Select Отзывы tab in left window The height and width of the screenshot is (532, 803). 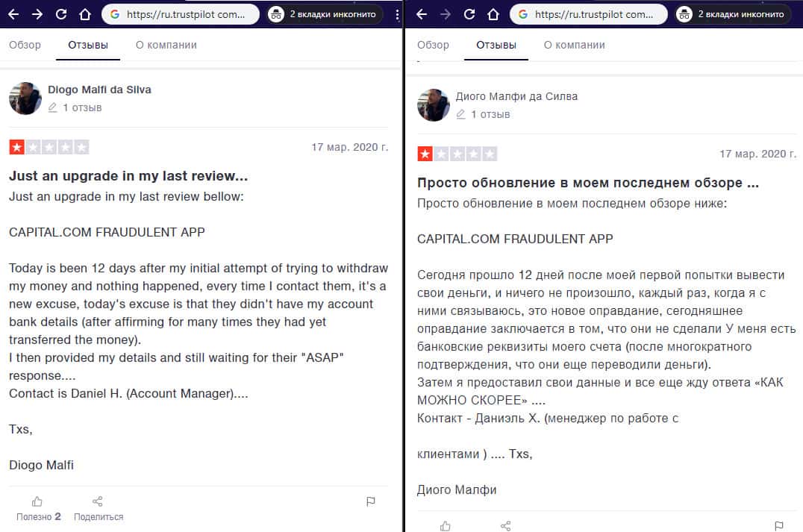click(x=88, y=45)
